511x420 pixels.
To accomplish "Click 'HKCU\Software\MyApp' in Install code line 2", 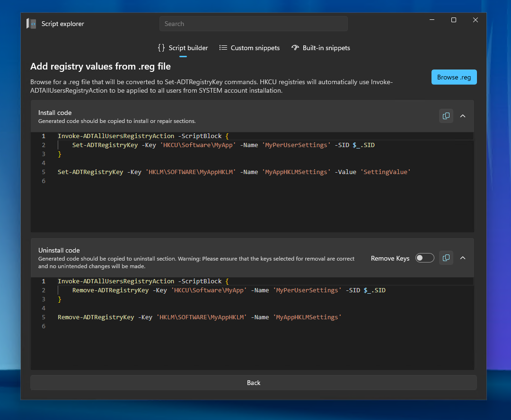I will [198, 145].
